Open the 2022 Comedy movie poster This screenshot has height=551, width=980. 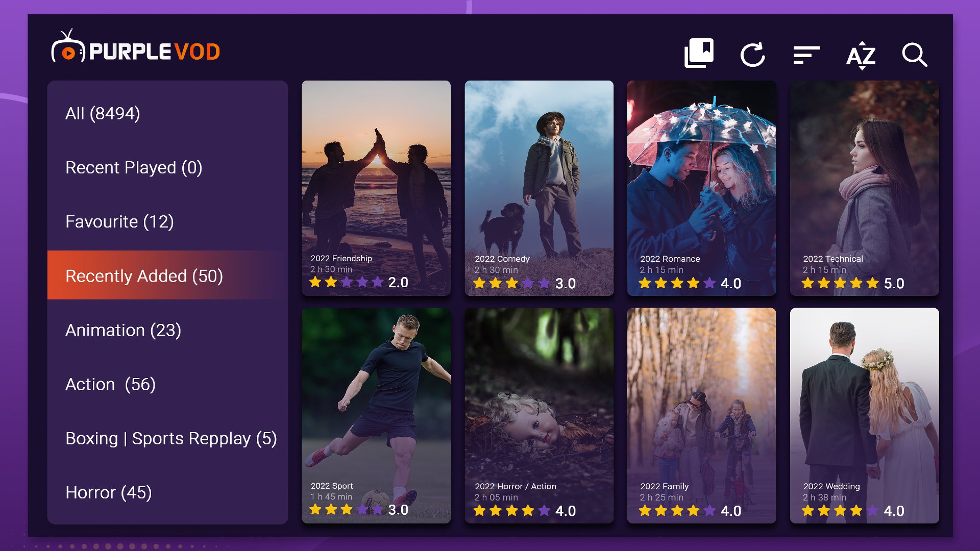[539, 188]
